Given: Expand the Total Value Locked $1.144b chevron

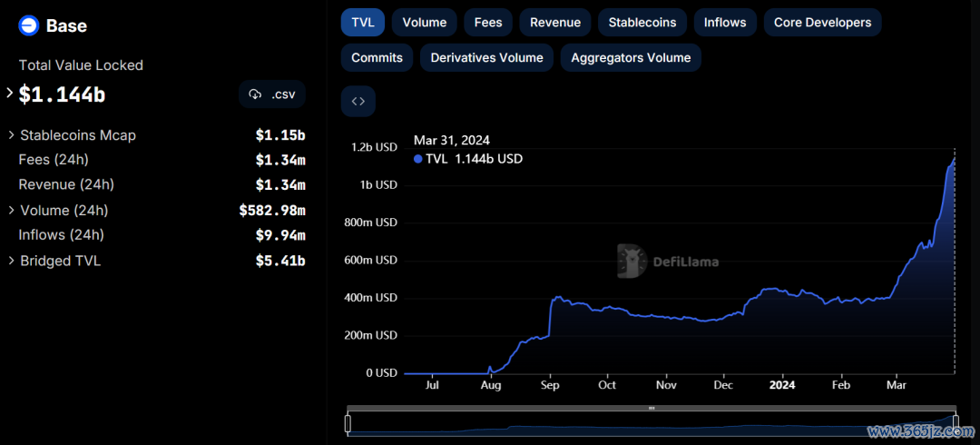Looking at the screenshot, I should (x=9, y=94).
